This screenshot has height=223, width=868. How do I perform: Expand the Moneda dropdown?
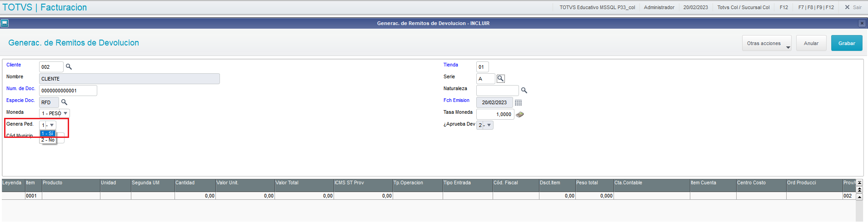click(65, 113)
